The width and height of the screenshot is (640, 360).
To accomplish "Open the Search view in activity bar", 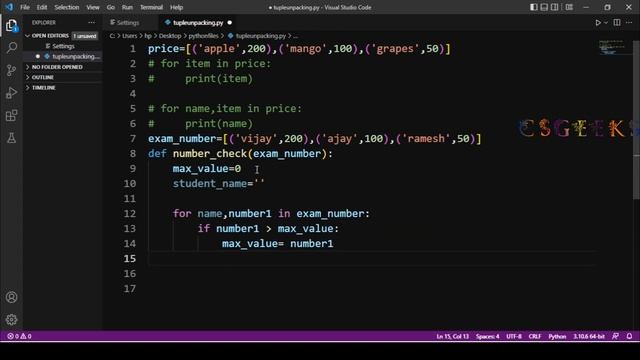I will tap(11, 48).
